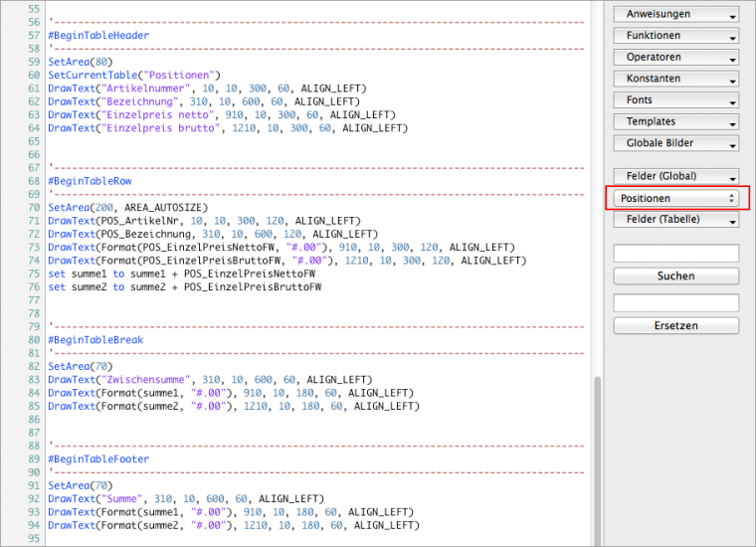Viewport: 756px width, 547px height.
Task: Click Format(summe1 line in table break section
Action: click(x=231, y=393)
